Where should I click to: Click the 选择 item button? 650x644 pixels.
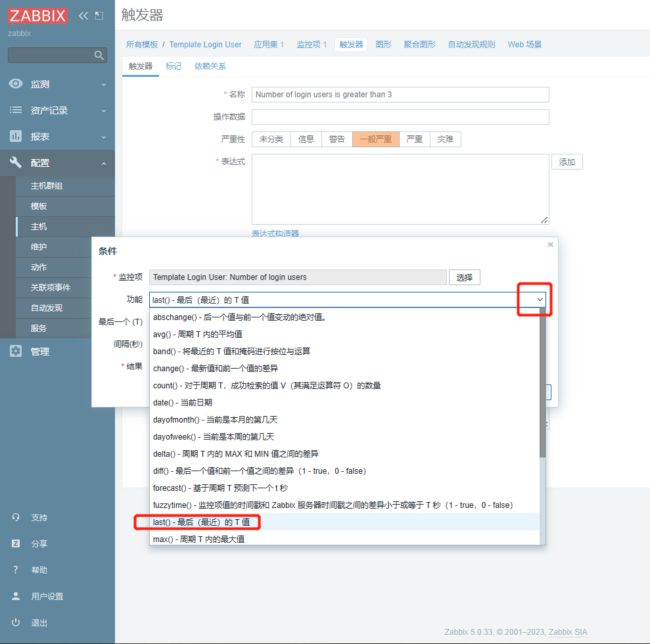tap(464, 277)
